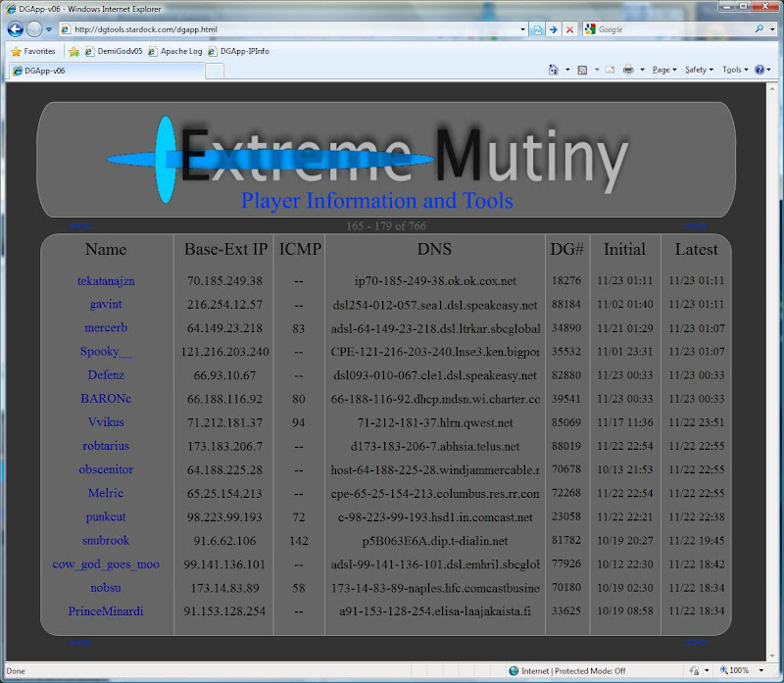Click the Refresh/Go arrow icon
The height and width of the screenshot is (683, 784).
pos(553,29)
